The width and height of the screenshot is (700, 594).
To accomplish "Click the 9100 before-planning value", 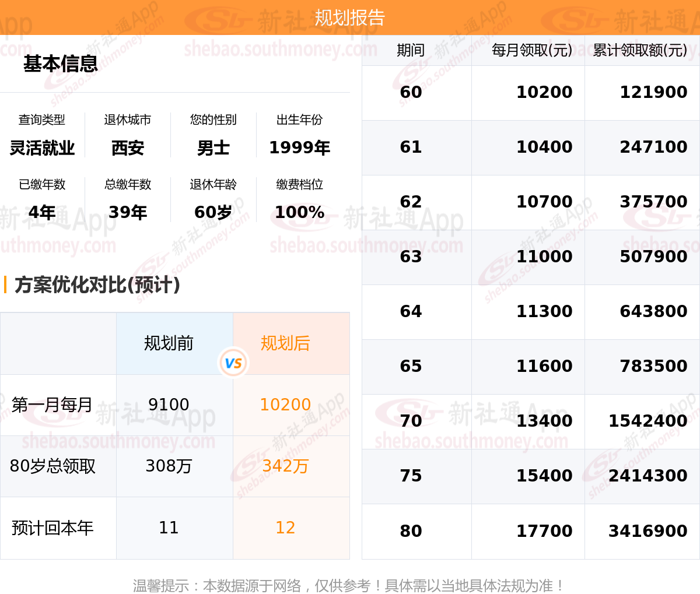I will [x=169, y=405].
